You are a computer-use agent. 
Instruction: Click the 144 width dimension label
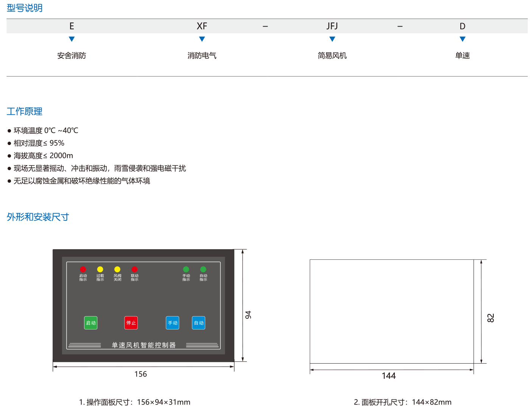(389, 376)
